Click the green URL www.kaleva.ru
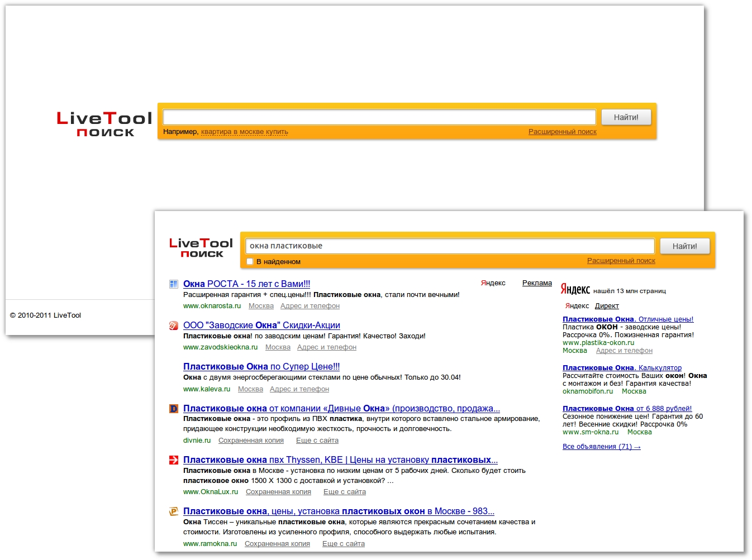 pos(207,389)
